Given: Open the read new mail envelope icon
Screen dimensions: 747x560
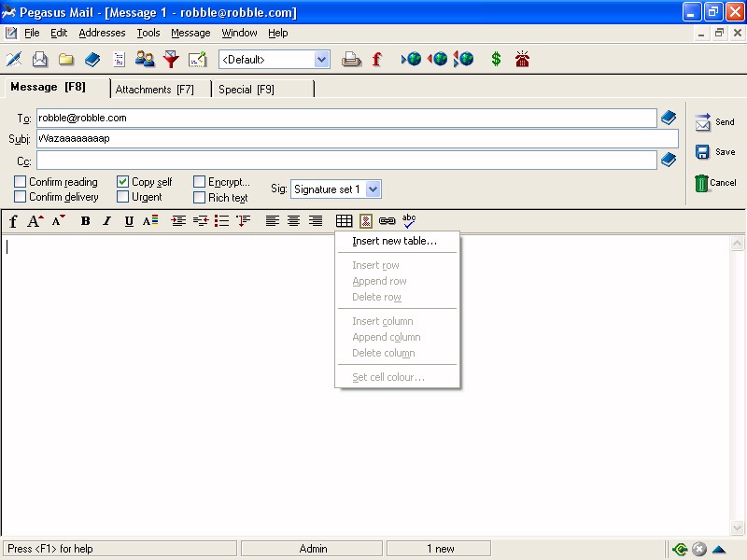Looking at the screenshot, I should click(x=40, y=60).
